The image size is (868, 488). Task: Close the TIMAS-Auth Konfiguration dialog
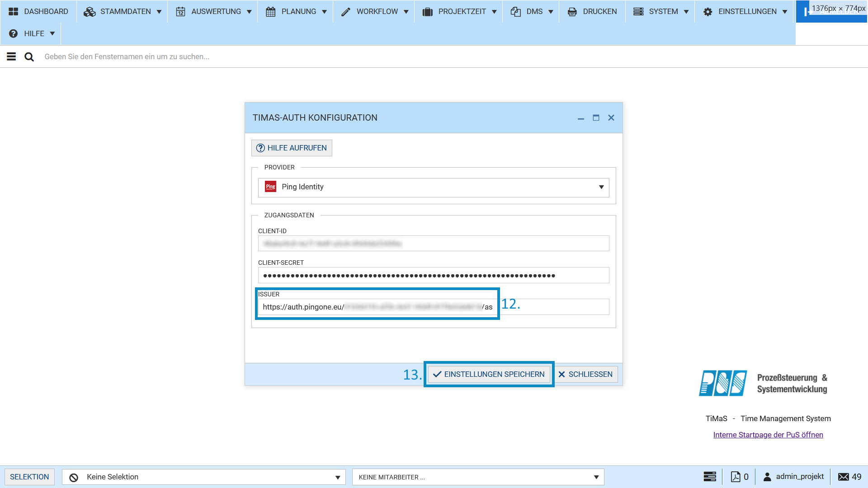tap(611, 118)
